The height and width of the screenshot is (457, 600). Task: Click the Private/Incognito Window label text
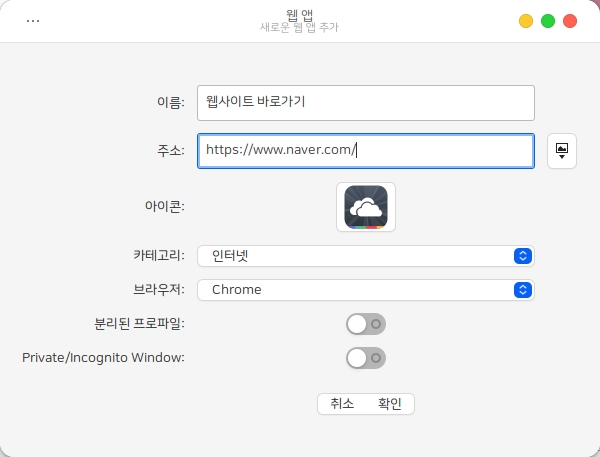103,357
